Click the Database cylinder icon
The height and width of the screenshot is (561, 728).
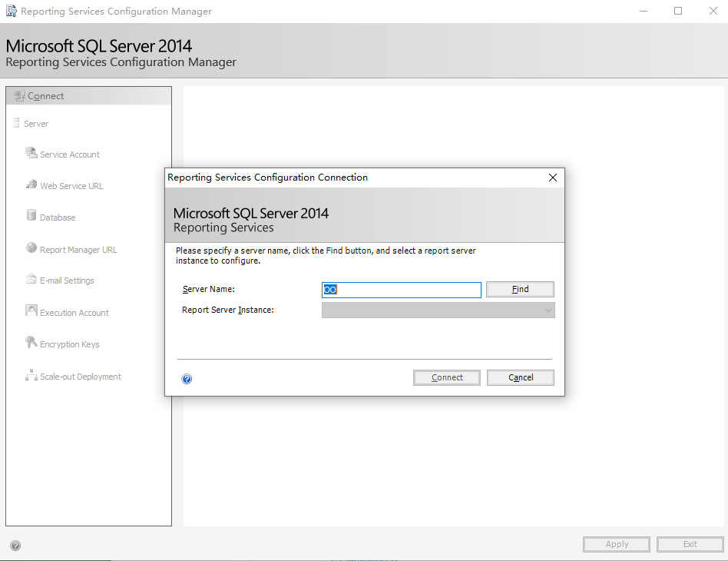pyautogui.click(x=31, y=214)
